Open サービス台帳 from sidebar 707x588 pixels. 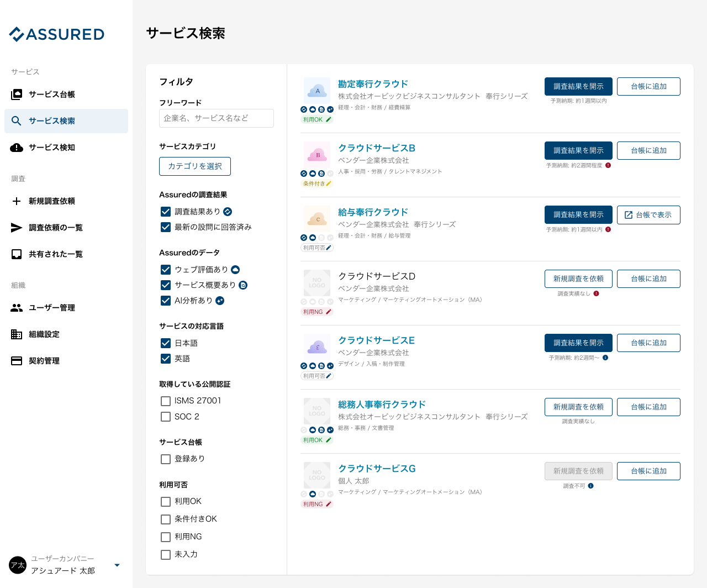click(x=66, y=95)
